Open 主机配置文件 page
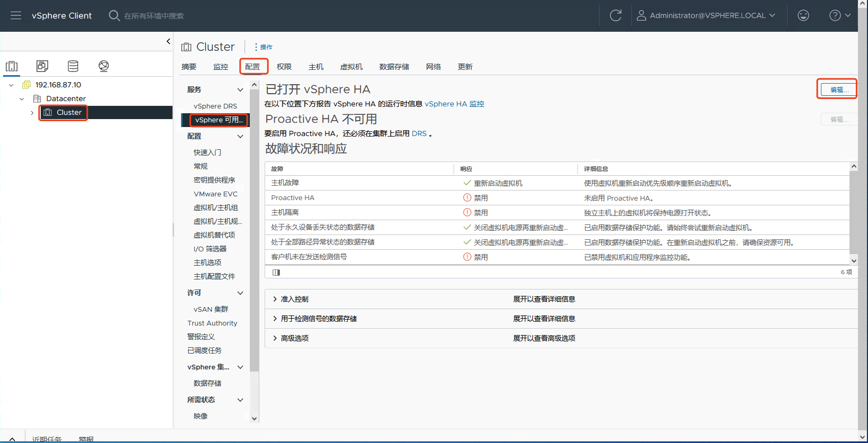The width and height of the screenshot is (868, 443). (x=214, y=276)
